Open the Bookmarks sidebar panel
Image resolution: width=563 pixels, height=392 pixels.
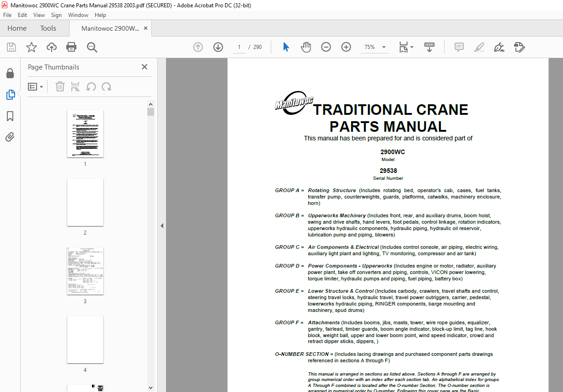(10, 116)
